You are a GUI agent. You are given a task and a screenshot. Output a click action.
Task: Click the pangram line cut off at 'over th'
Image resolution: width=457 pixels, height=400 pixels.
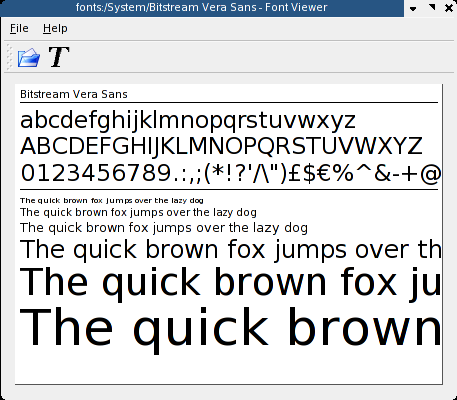(231, 250)
